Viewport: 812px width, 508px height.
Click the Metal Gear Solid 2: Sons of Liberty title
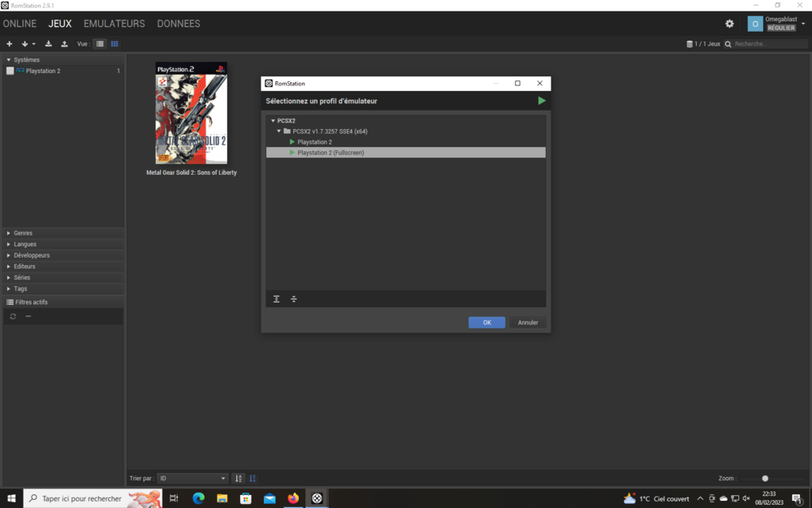tap(192, 172)
